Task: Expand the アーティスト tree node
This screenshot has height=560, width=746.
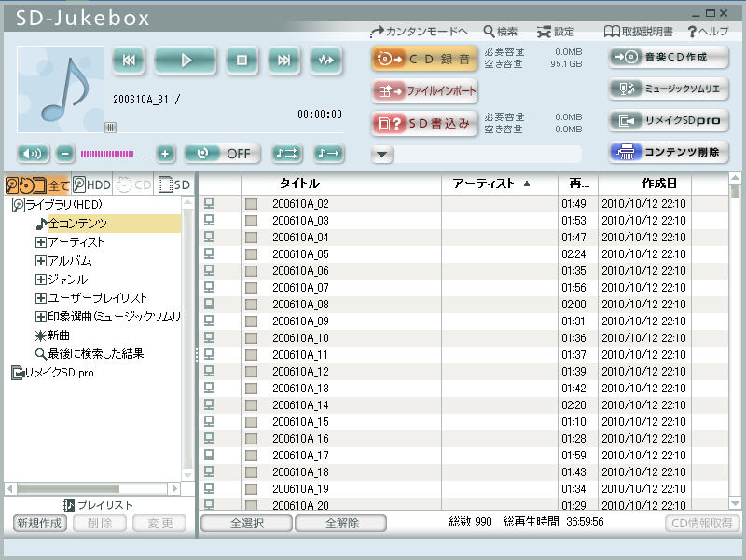Action: (x=41, y=242)
